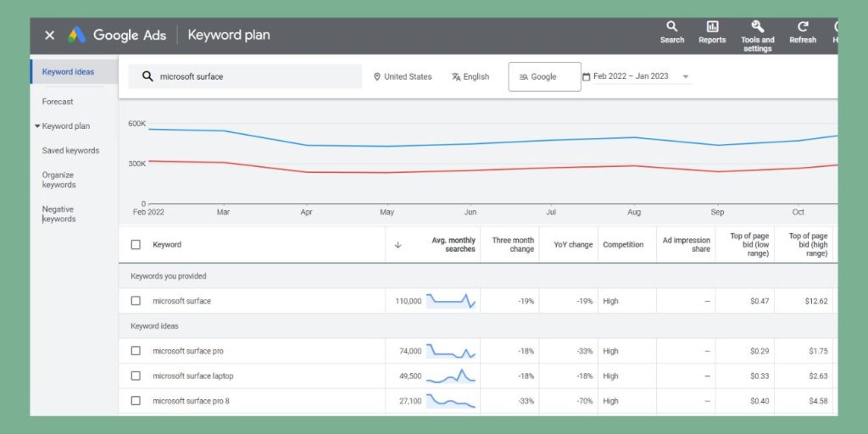868x434 pixels.
Task: Sort by Ad impression share header
Action: click(x=687, y=245)
